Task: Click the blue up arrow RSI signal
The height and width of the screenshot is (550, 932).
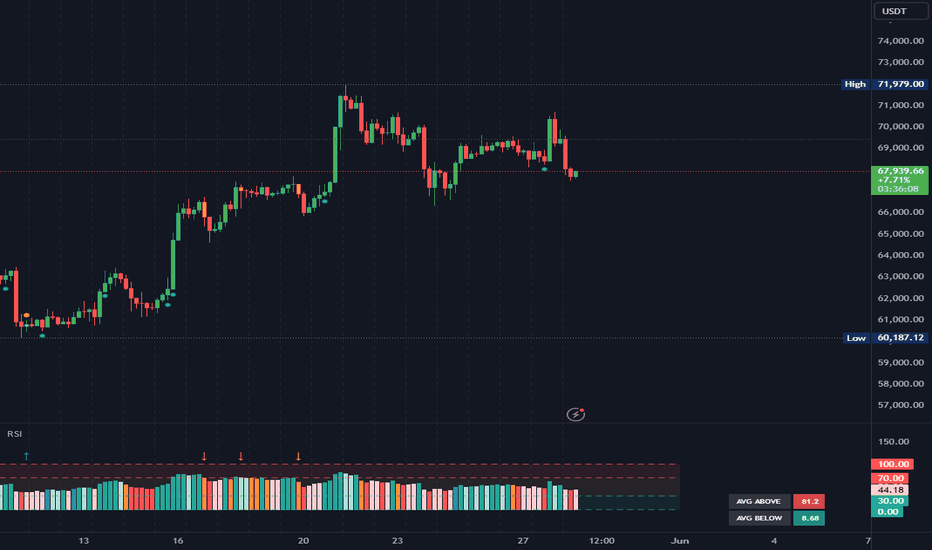Action: pyautogui.click(x=26, y=456)
